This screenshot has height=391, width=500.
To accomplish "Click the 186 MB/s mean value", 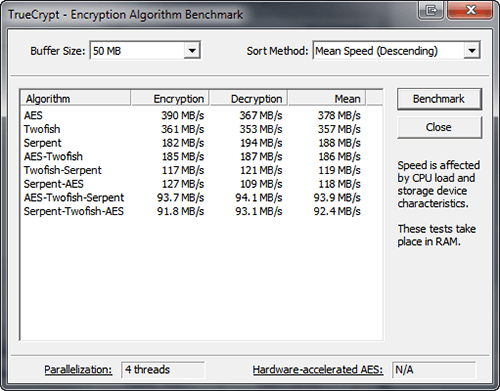I will click(x=340, y=156).
